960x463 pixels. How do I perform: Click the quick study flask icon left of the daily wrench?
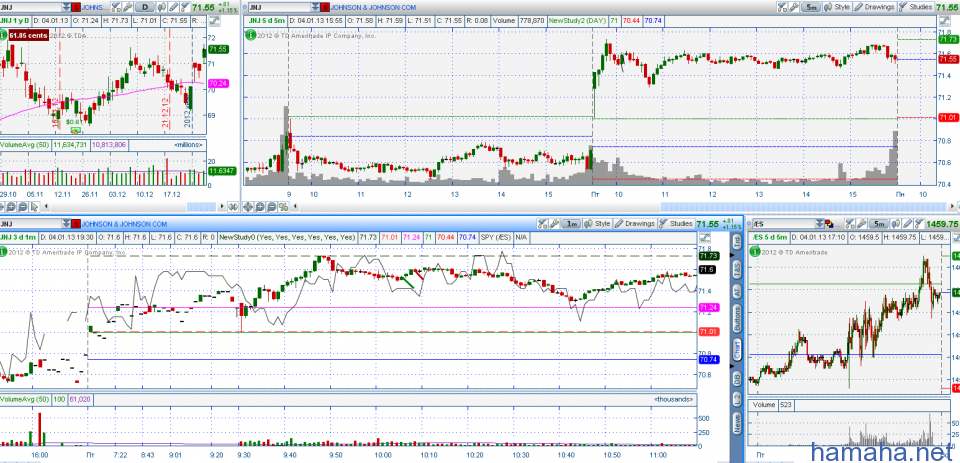[116, 7]
